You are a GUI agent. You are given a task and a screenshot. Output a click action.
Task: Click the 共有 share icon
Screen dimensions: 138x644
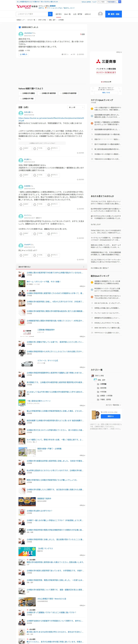tap(73, 54)
